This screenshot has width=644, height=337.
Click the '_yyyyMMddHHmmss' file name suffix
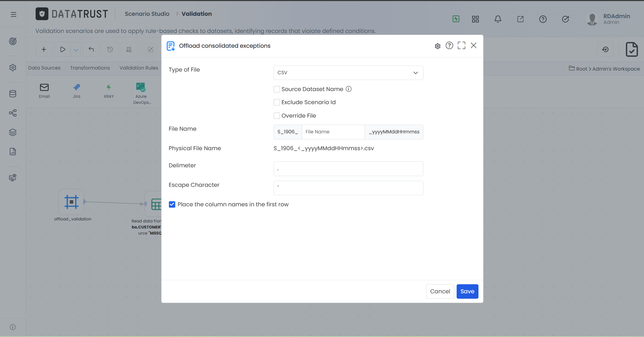click(394, 132)
